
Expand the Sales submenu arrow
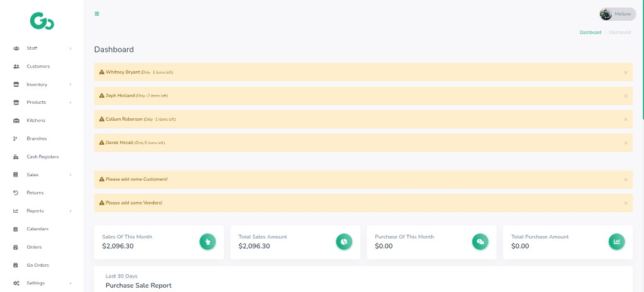click(x=70, y=175)
